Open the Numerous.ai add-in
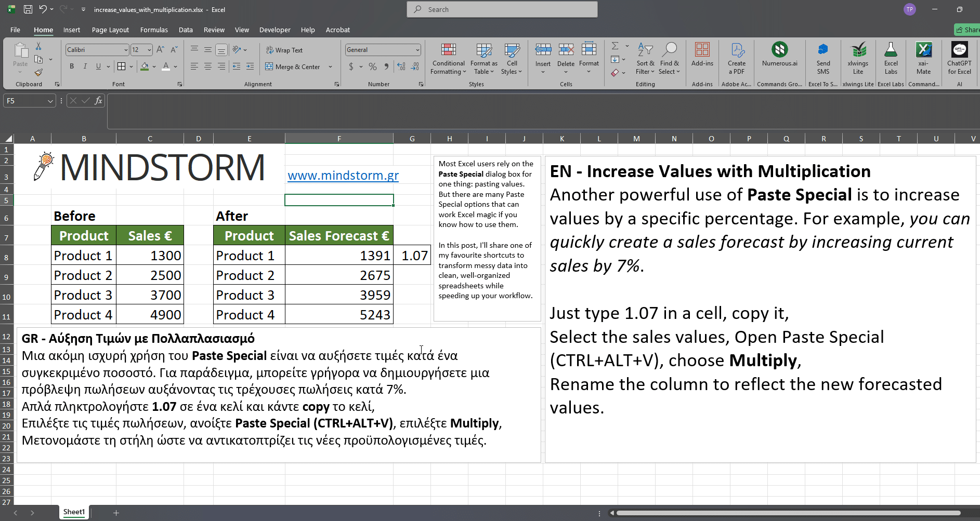Viewport: 980px width, 521px height. pos(779,55)
